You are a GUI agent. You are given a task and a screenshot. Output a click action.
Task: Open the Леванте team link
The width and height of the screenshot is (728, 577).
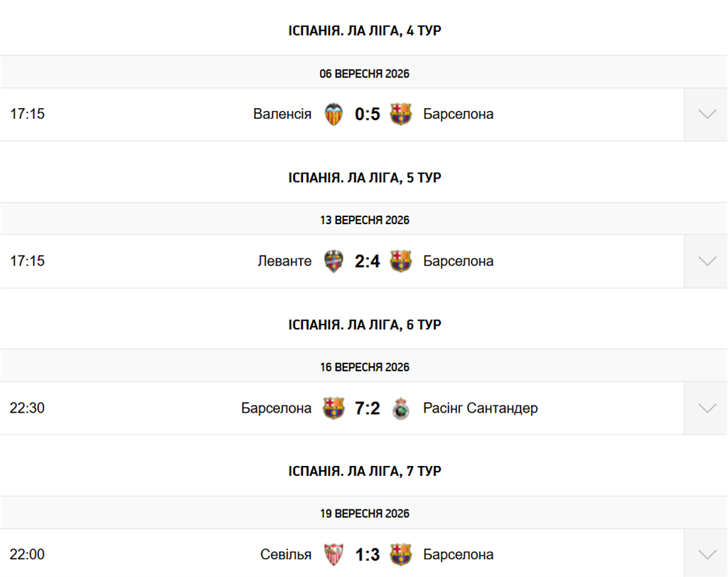tap(284, 261)
